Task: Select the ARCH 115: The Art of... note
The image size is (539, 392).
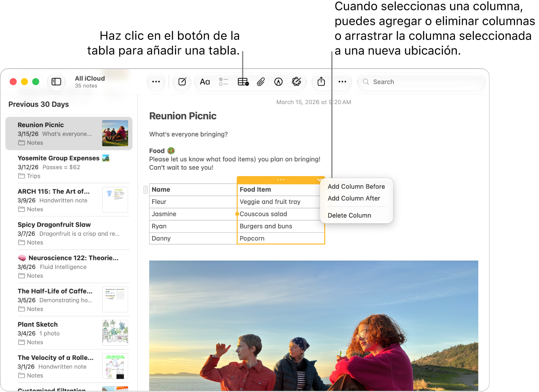Action: tap(69, 200)
